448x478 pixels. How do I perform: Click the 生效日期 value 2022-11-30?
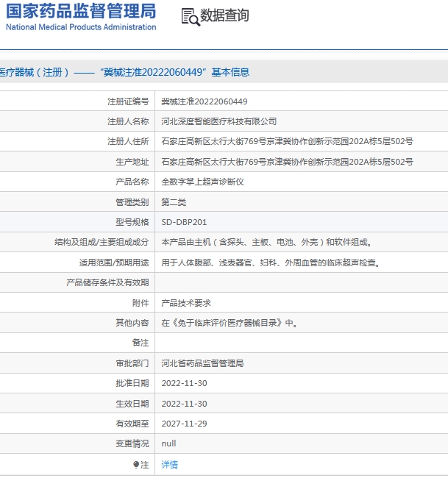tap(184, 404)
